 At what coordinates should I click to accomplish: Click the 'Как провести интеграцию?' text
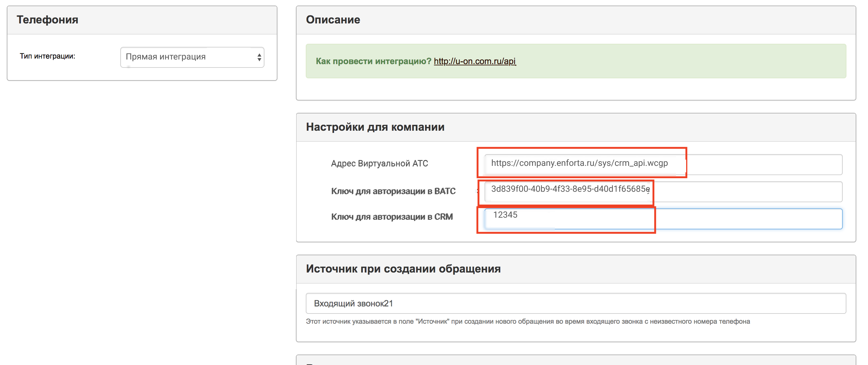pos(373,61)
